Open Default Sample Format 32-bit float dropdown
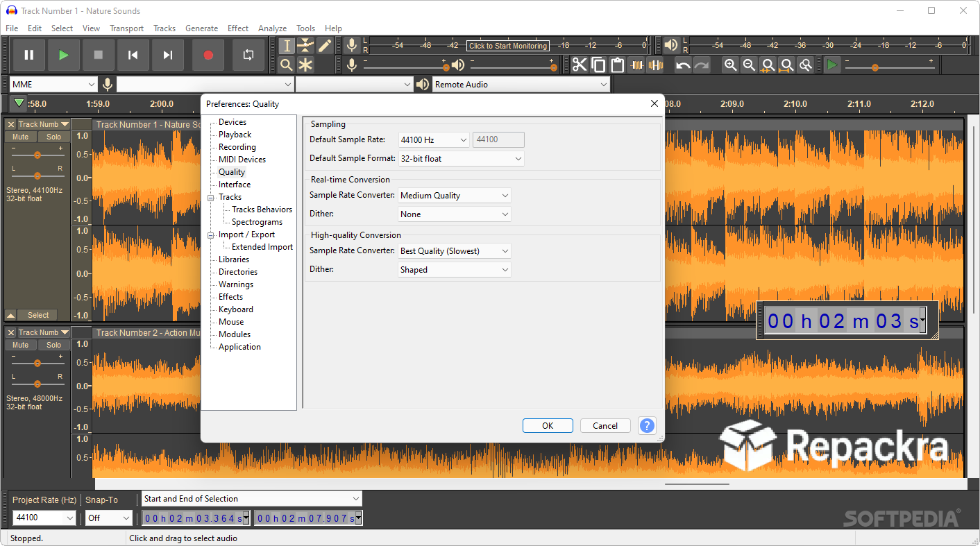This screenshot has height=546, width=980. [x=462, y=159]
